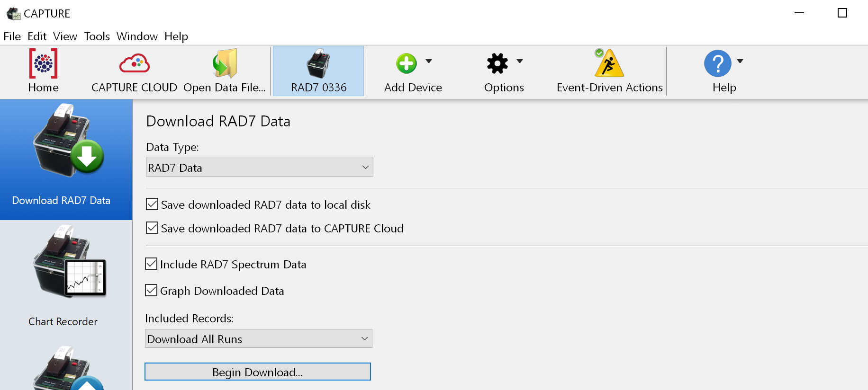Open CAPTURE CLOUD from the toolbar

(134, 63)
